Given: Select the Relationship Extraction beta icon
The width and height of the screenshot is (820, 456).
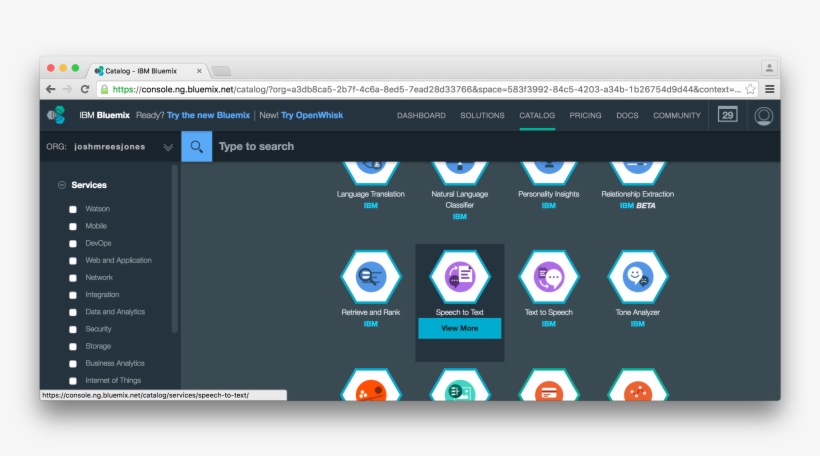Looking at the screenshot, I should [637, 173].
